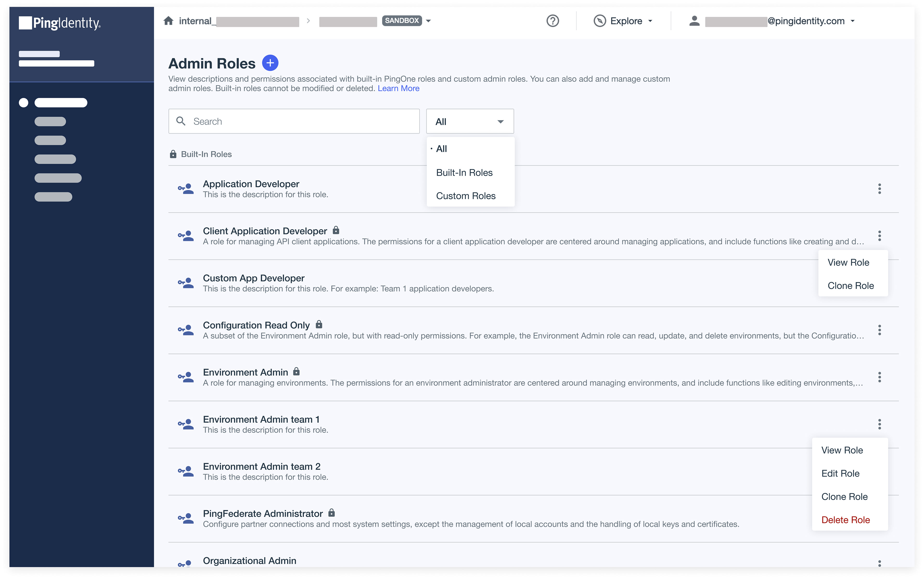Follow the Learn More link
Image resolution: width=924 pixels, height=579 pixels.
tap(398, 88)
